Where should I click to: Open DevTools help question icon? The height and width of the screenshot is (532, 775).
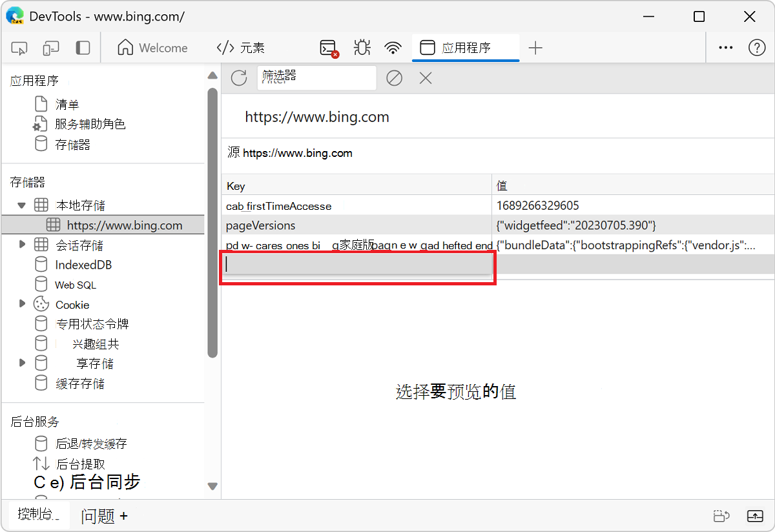click(x=757, y=48)
